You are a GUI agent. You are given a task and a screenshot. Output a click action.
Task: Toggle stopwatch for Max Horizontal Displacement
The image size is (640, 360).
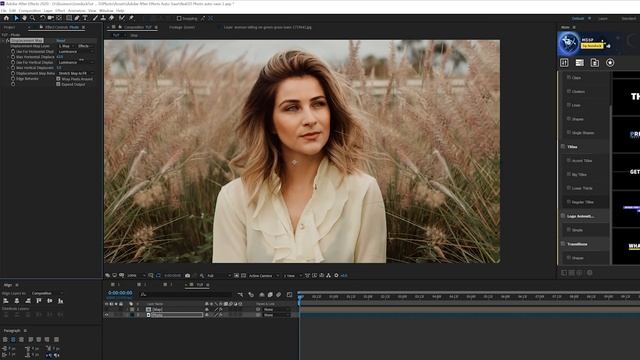(x=13, y=57)
